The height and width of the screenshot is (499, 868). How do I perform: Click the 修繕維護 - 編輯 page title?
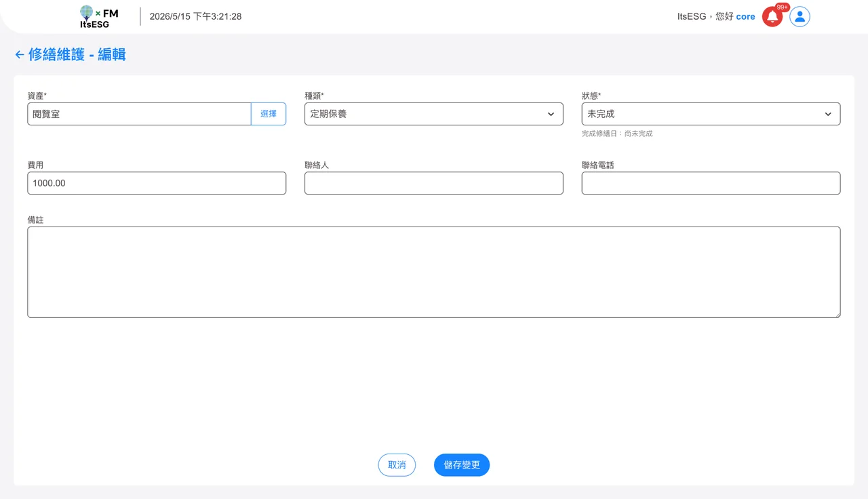77,55
